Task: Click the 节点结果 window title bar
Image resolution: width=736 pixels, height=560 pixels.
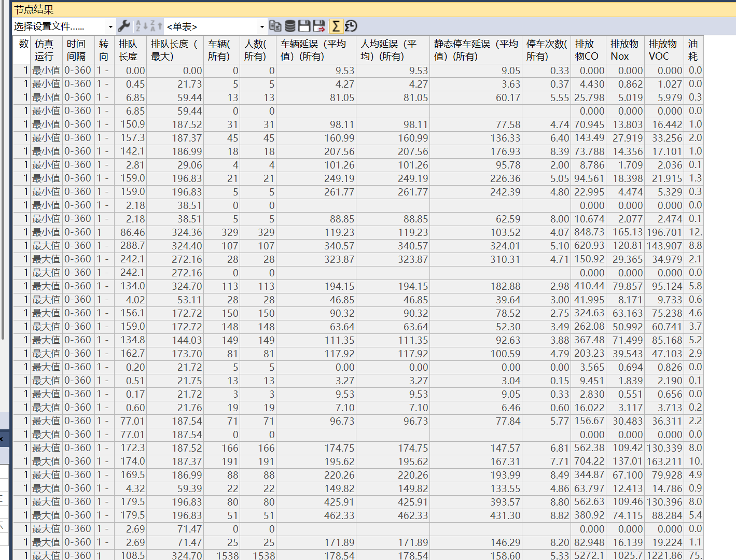Action: point(373,9)
